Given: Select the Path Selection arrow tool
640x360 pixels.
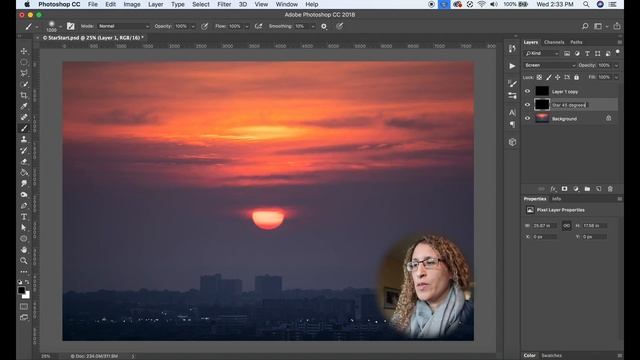Looking at the screenshot, I should [x=24, y=228].
